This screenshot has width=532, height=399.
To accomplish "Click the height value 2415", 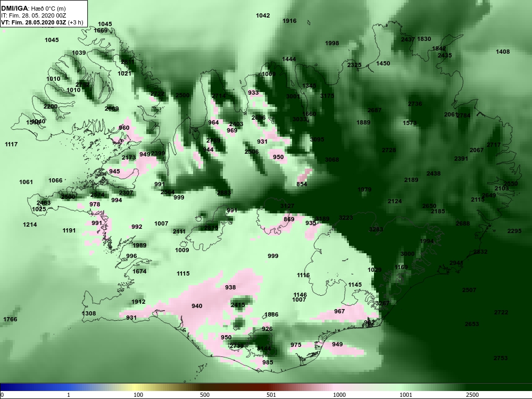I will point(237,305).
